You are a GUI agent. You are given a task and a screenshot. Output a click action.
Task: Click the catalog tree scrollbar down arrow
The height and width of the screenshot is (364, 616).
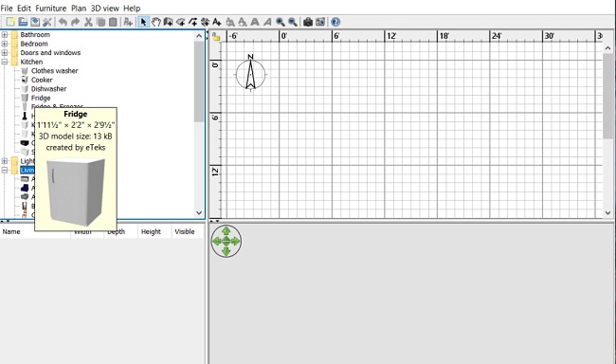199,212
